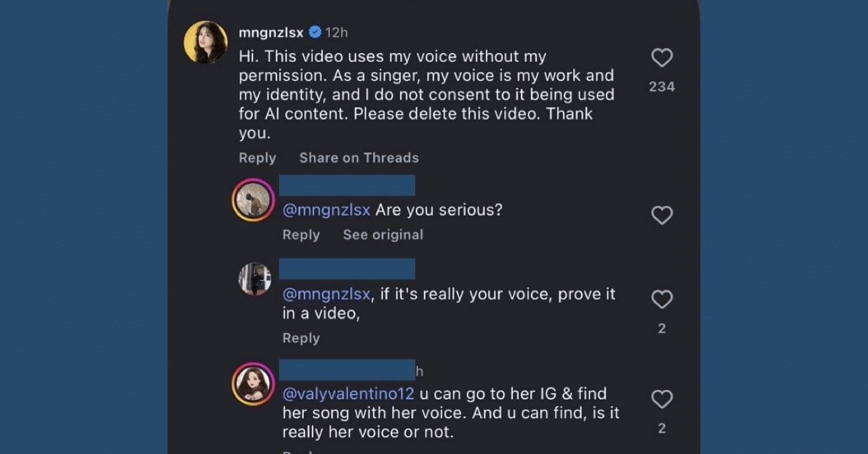The width and height of the screenshot is (868, 454).
Task: Click Reply under the 'prove it' comment
Action: tap(301, 338)
